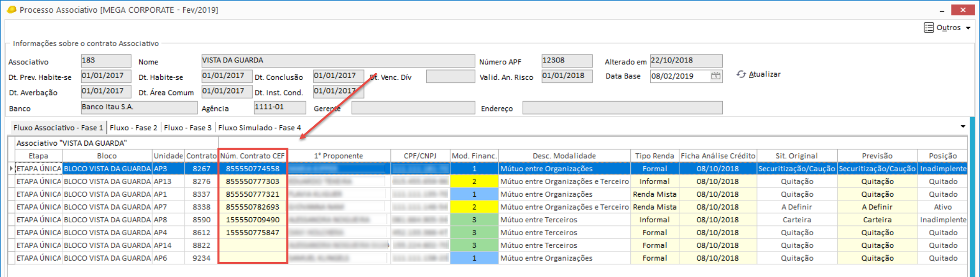
Task: Sort by Núm. Contrato CEF column header
Action: [x=253, y=156]
